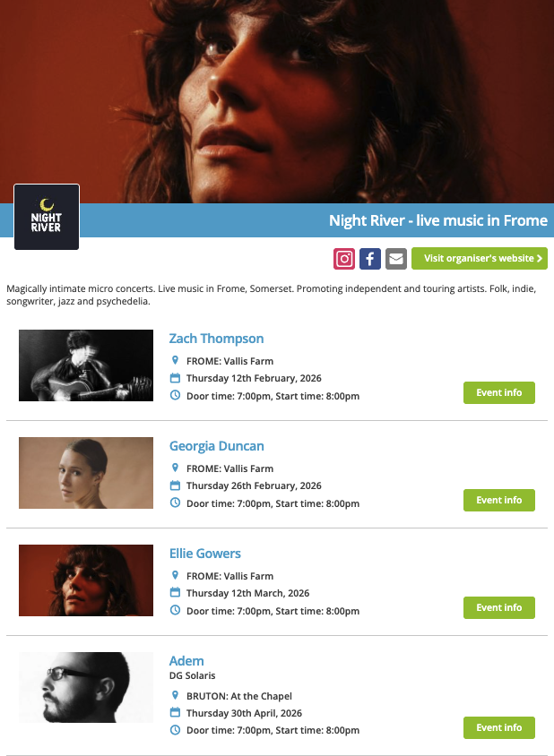Click the Night River logo

coord(47,217)
